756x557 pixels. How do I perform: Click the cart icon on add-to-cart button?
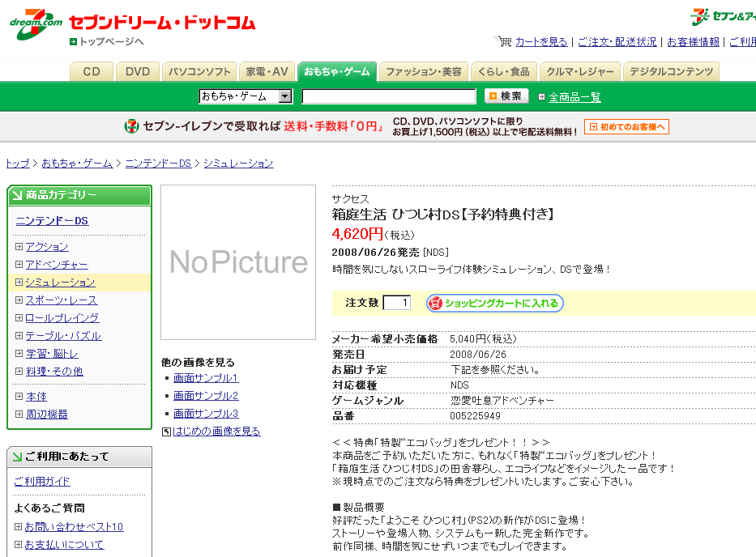[x=435, y=303]
